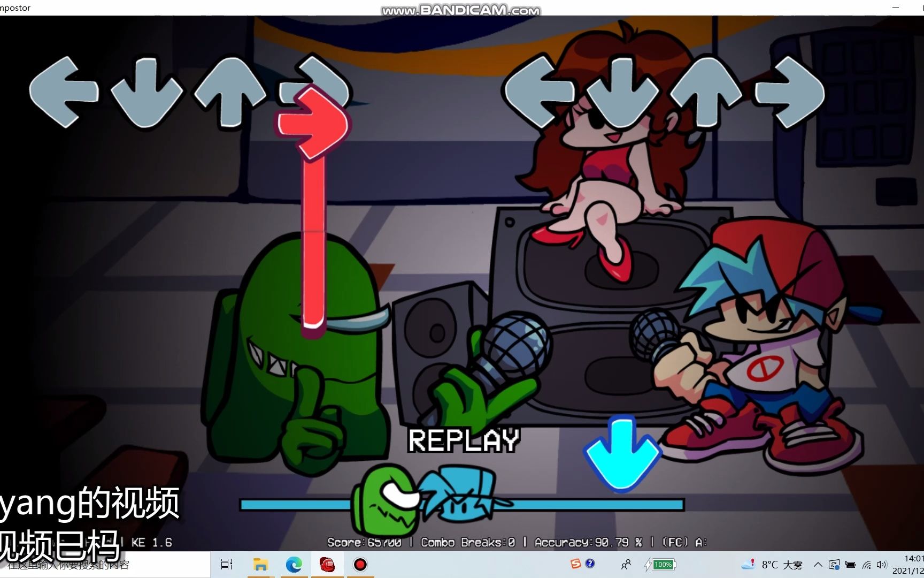This screenshot has width=924, height=578.
Task: Click the power plug battery tray icon
Action: click(850, 565)
